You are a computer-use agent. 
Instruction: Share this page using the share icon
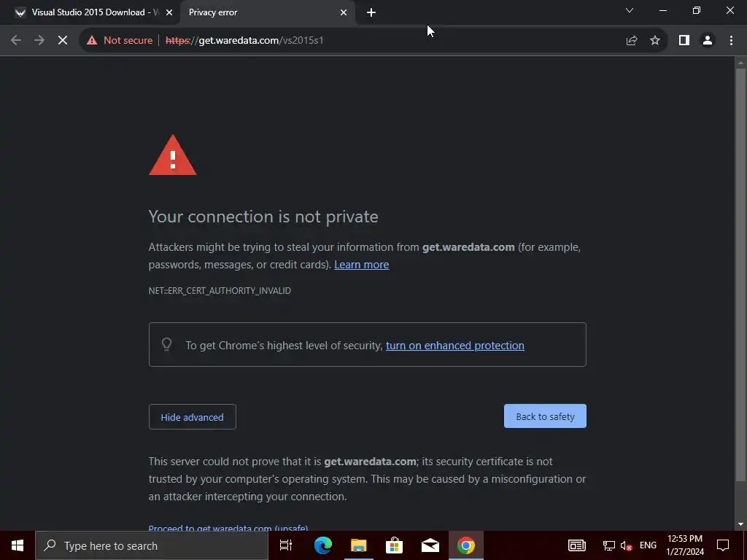[631, 41]
